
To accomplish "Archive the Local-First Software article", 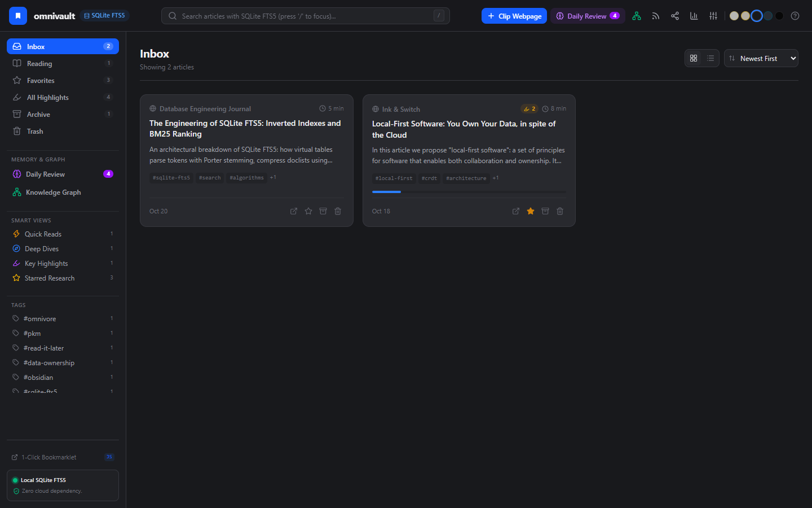I will click(x=545, y=211).
